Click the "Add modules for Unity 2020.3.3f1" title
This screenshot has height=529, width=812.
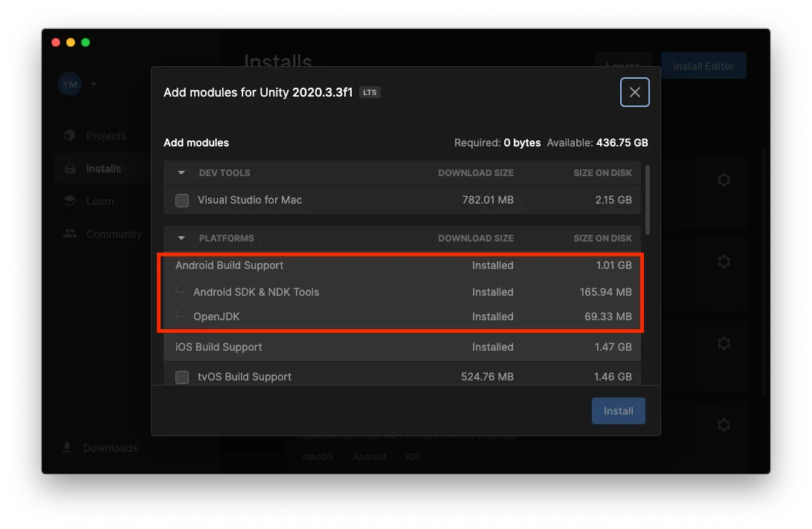coord(258,92)
